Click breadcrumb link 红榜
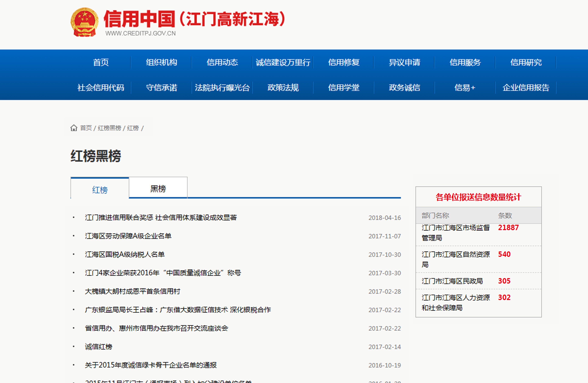The height and width of the screenshot is (383, 588). pos(133,128)
